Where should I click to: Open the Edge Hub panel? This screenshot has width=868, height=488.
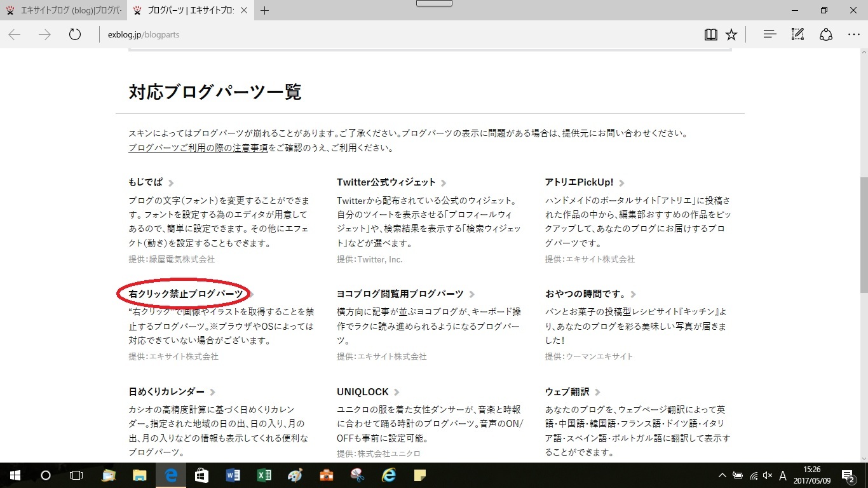coord(770,35)
